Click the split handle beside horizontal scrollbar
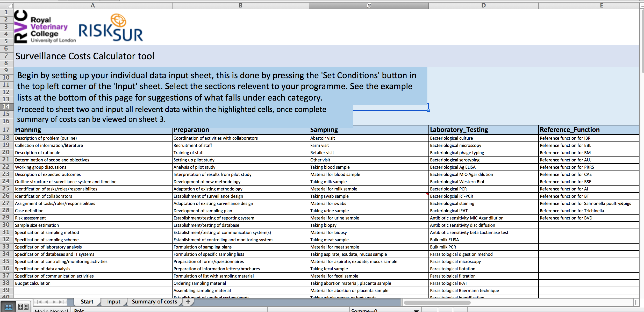 click(636, 302)
